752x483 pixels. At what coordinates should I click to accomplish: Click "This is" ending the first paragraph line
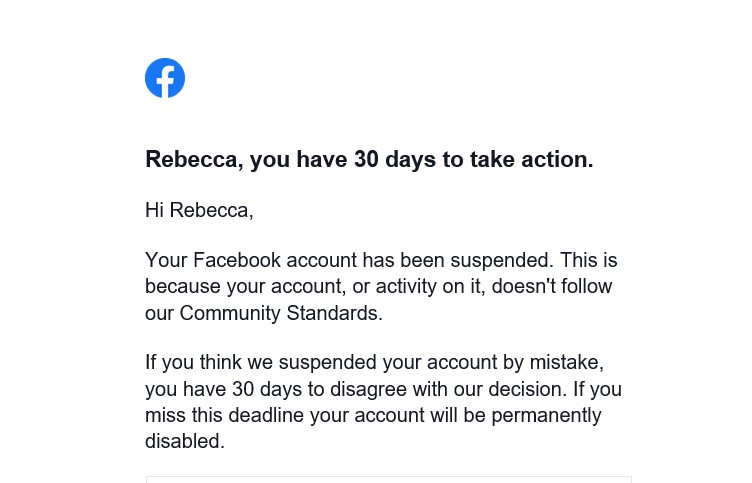pos(588,261)
